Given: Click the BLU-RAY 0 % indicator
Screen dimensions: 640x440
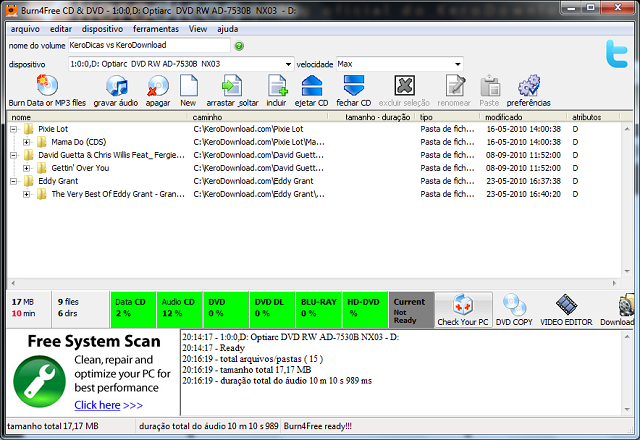Looking at the screenshot, I should point(319,309).
